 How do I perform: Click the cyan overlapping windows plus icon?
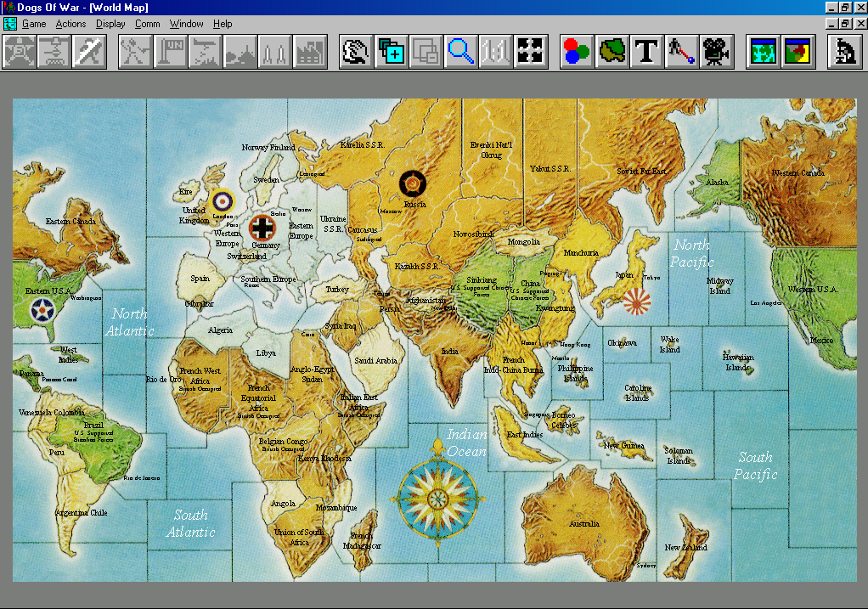click(x=391, y=52)
